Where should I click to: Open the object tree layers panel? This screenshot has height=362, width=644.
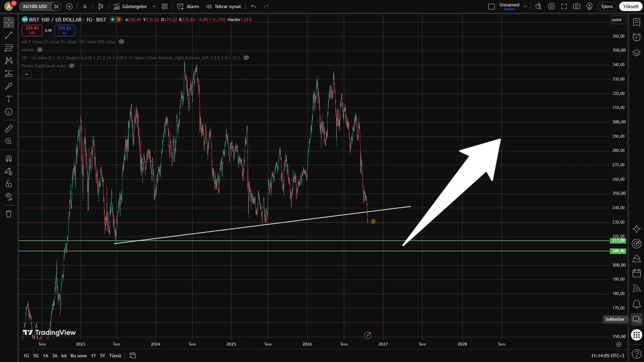pos(636,53)
